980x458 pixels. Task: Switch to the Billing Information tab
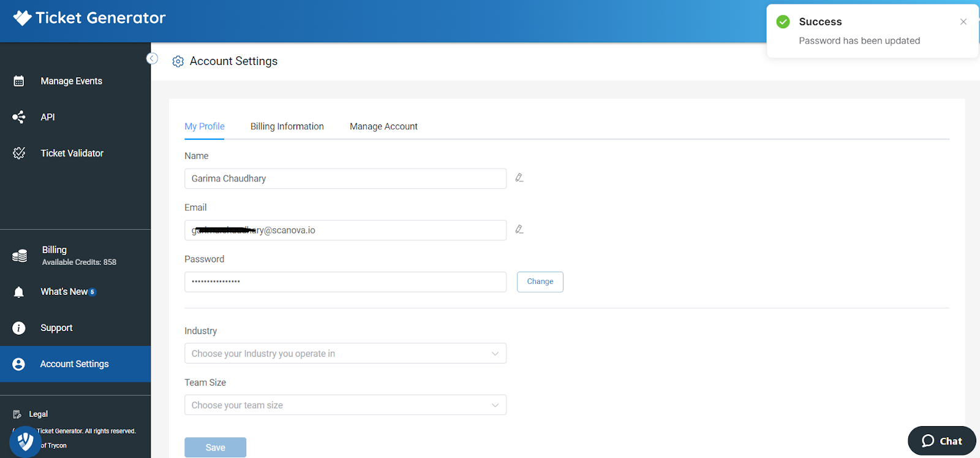pyautogui.click(x=287, y=126)
